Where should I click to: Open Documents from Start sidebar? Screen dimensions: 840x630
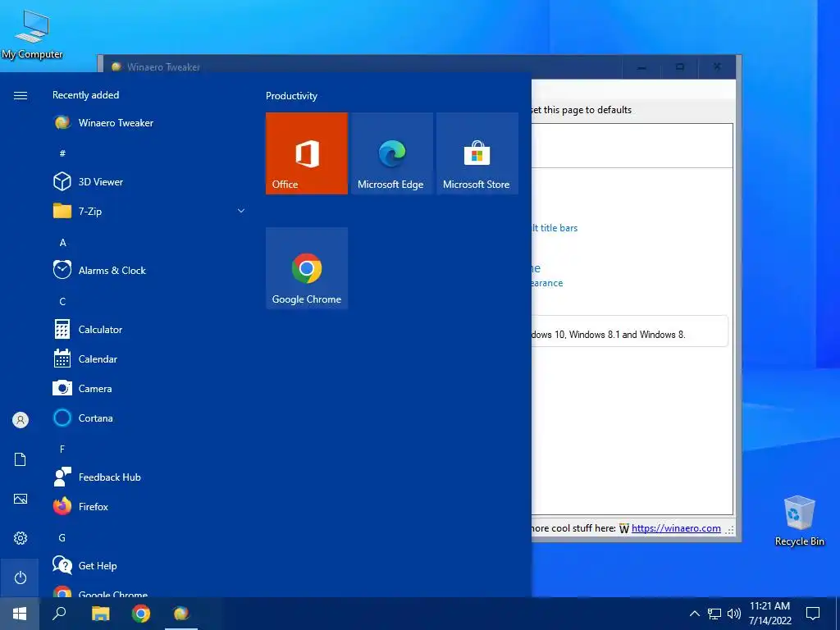pos(21,459)
